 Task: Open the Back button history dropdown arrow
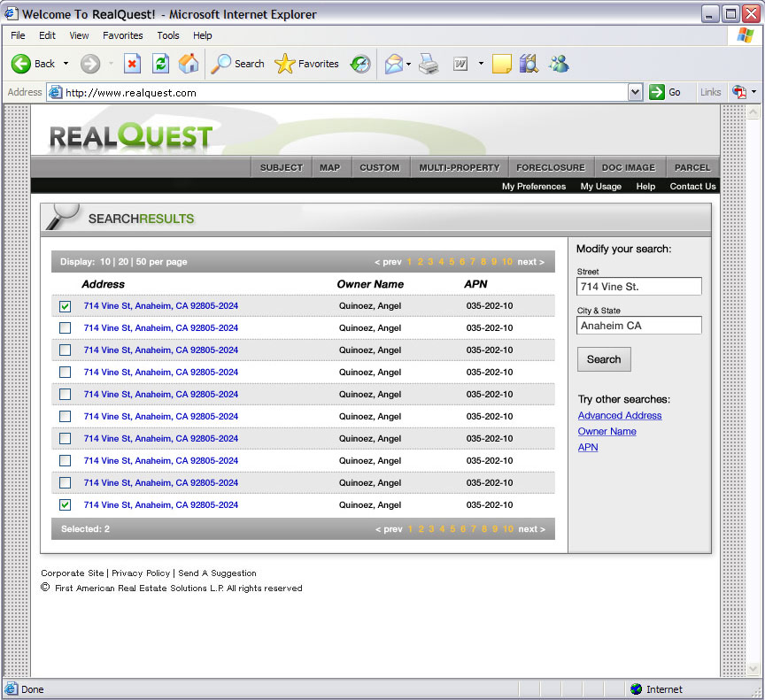pyautogui.click(x=66, y=64)
